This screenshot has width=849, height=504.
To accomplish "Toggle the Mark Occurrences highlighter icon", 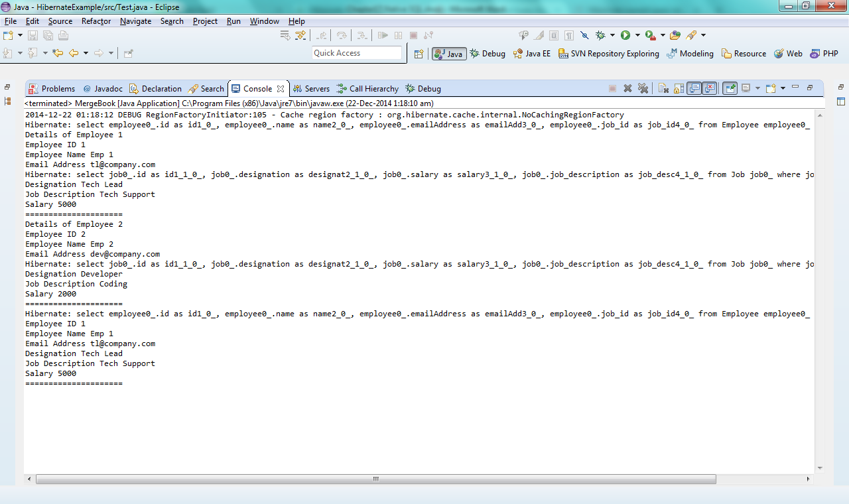I will click(x=539, y=35).
